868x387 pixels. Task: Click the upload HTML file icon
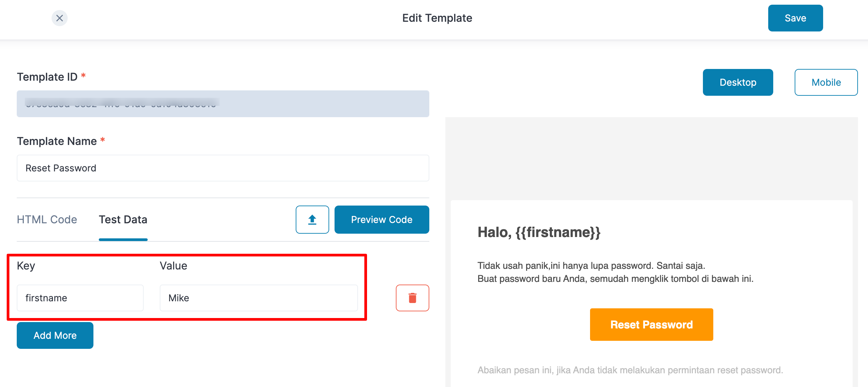click(x=312, y=219)
